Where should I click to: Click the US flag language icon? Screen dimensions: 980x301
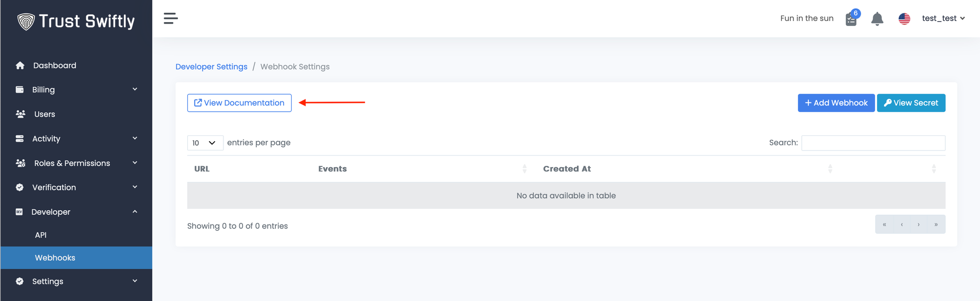pyautogui.click(x=904, y=19)
